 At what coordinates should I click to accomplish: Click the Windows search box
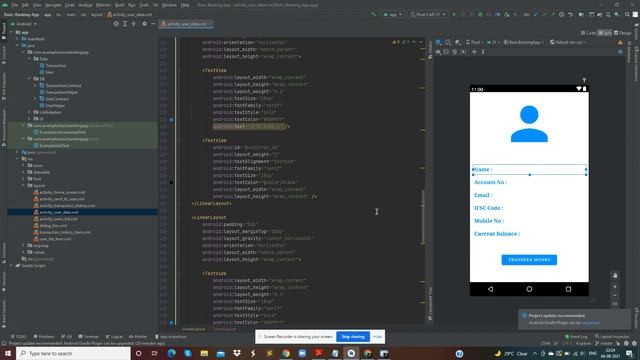pyautogui.click(x=73, y=353)
